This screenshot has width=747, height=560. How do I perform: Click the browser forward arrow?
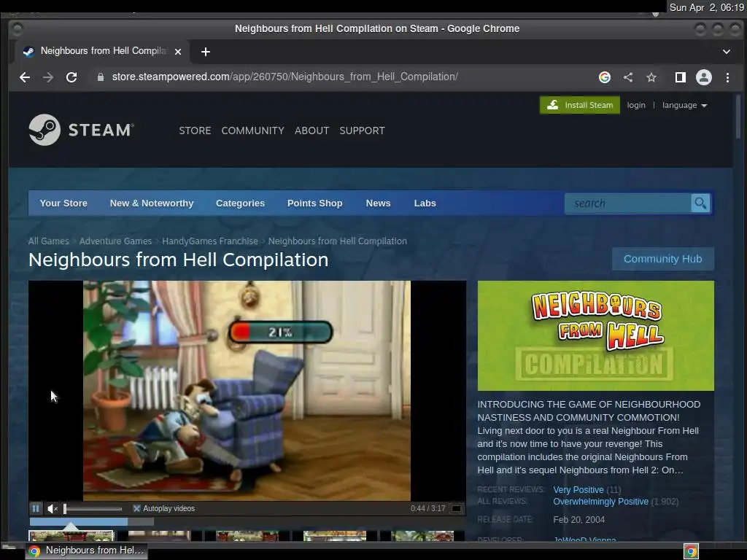point(48,77)
